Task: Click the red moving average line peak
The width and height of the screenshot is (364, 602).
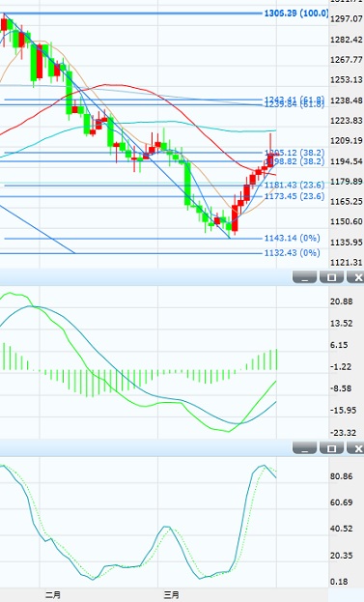Action: (x=115, y=84)
